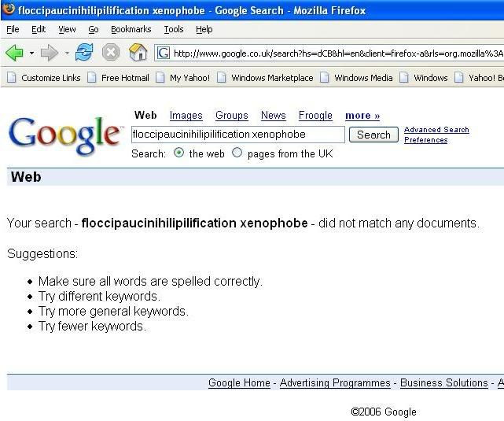Open the File menu

(x=13, y=29)
